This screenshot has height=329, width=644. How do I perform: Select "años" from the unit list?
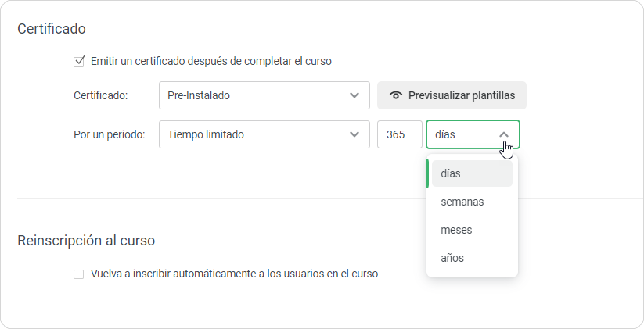coord(452,258)
